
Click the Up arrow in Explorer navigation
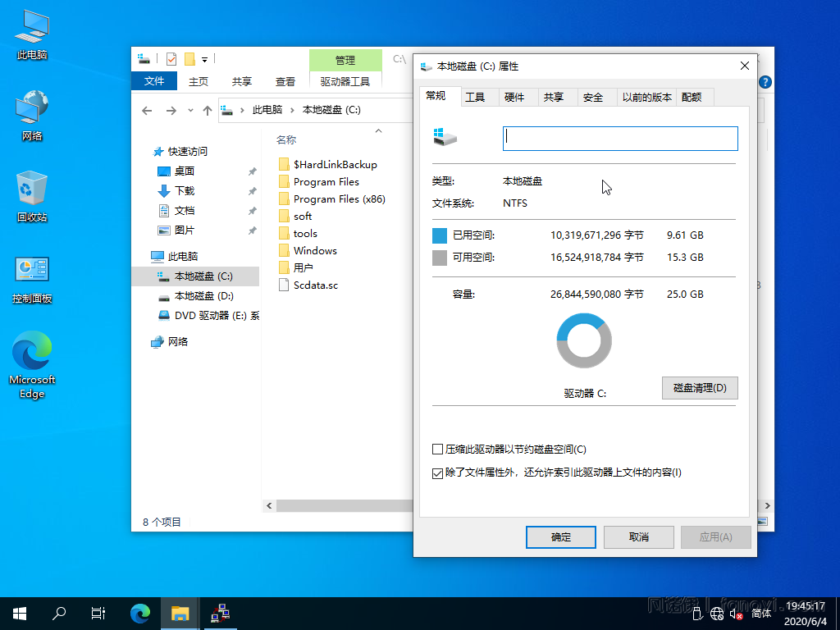[x=208, y=110]
